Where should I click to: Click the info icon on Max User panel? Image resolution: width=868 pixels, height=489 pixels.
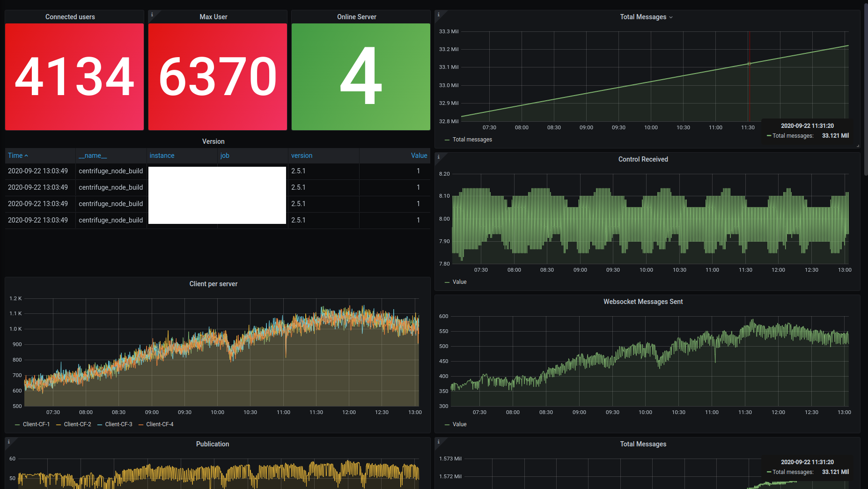pos(152,15)
